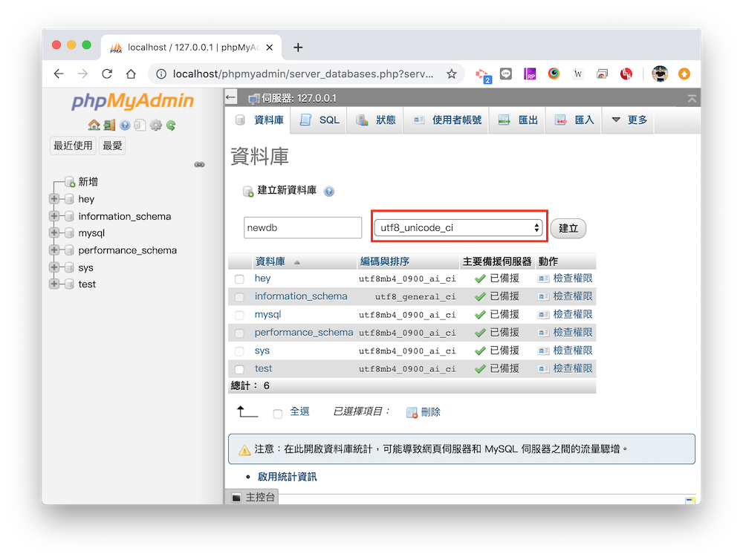The width and height of the screenshot is (743, 560).
Task: Click the W extension icon
Action: point(577,74)
